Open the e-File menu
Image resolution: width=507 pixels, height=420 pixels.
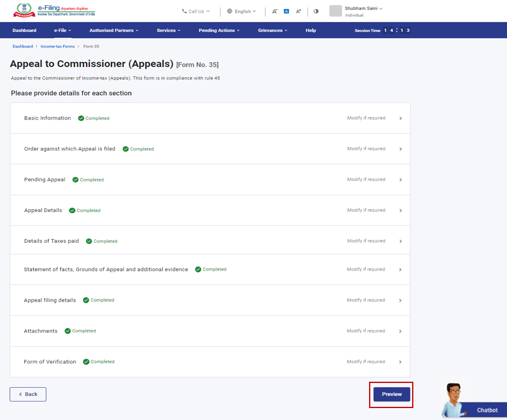(63, 30)
